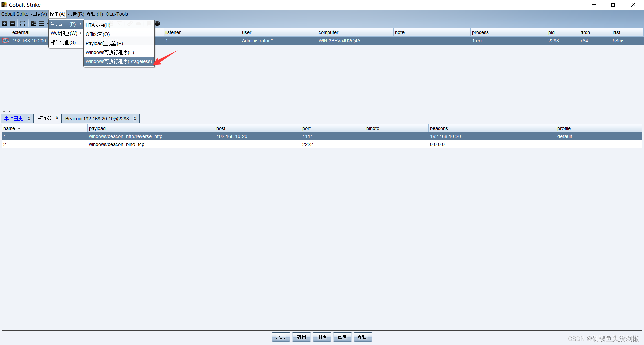The image size is (644, 345).
Task: Click the listener column header in sessions
Action: point(202,32)
